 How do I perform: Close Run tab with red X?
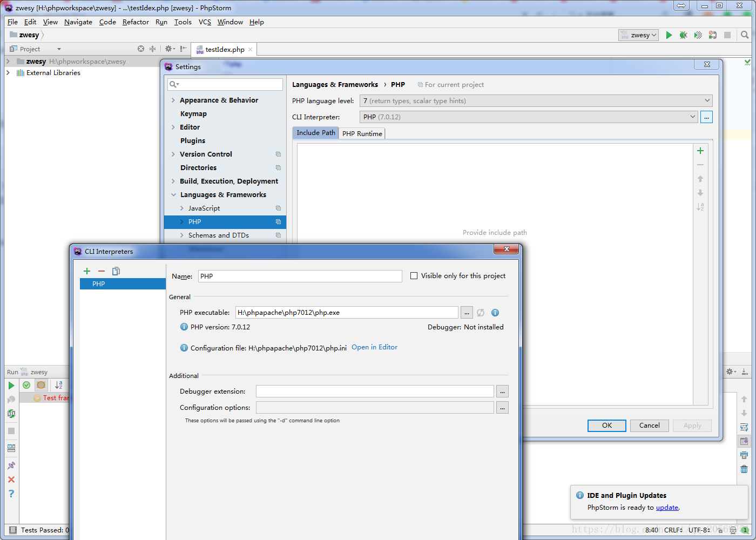[x=11, y=480]
